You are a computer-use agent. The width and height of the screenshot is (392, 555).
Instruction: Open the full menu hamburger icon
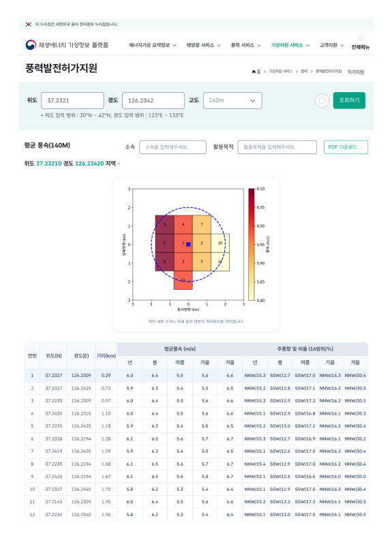click(x=360, y=38)
